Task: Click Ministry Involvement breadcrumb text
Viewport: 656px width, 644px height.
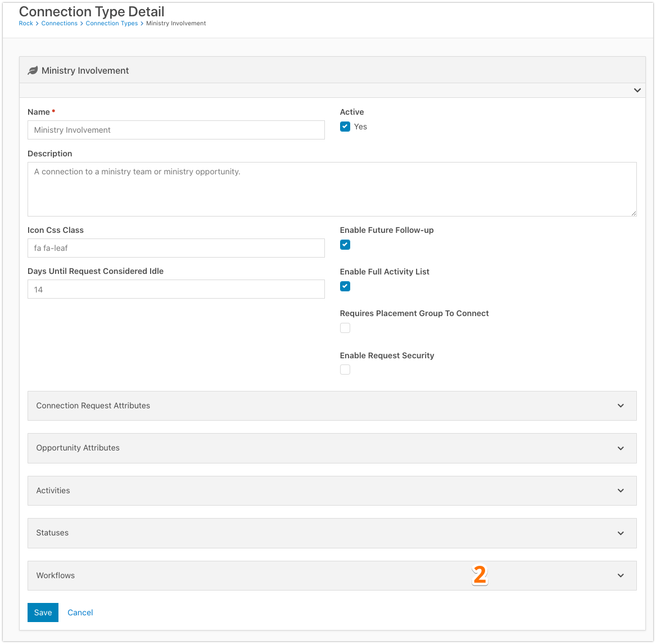Action: [176, 24]
